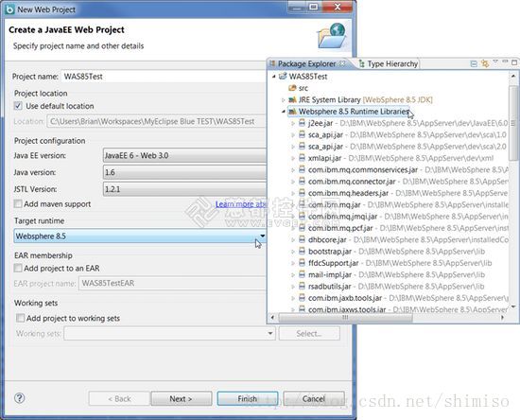Switch to the Package Explorer tab

tap(306, 63)
